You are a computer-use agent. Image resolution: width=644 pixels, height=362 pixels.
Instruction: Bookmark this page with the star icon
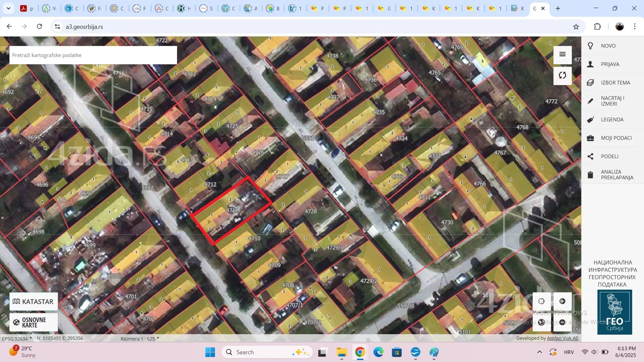point(576,26)
